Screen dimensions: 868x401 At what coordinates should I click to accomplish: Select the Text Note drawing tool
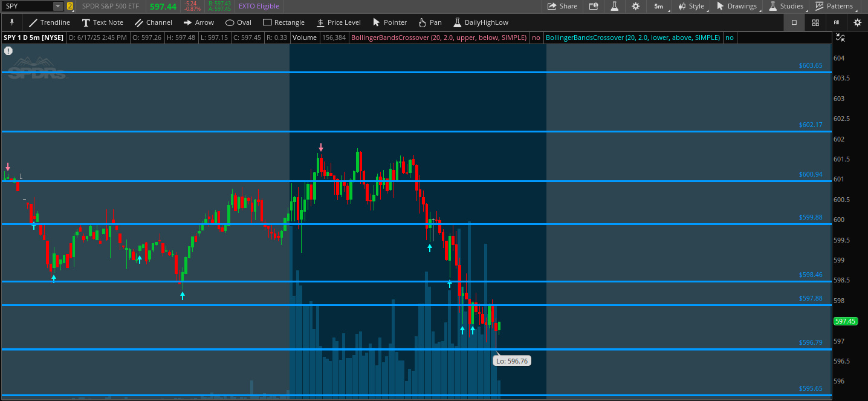point(103,22)
